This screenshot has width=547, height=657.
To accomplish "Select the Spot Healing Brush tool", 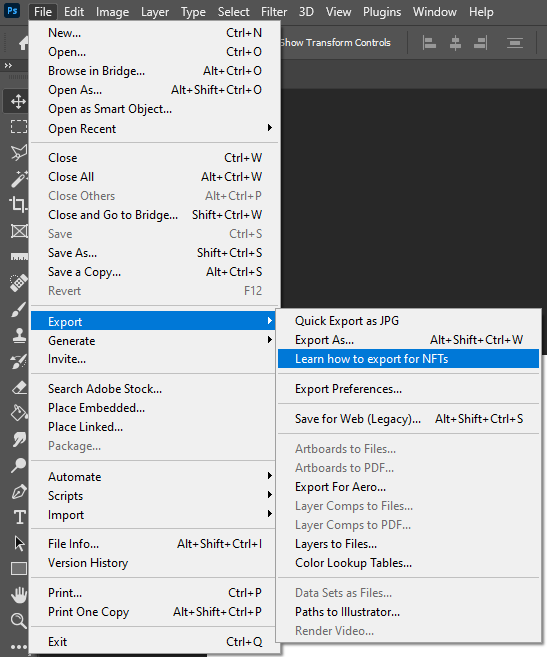I will tap(18, 283).
